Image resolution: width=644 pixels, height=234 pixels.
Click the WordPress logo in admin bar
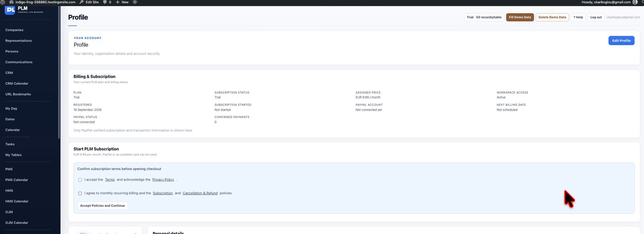(x=3, y=2)
